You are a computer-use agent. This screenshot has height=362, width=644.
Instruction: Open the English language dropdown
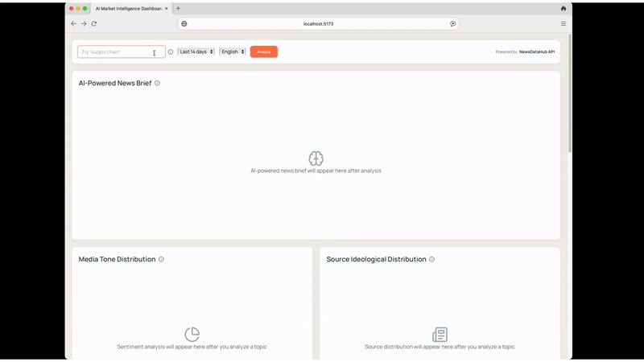tap(233, 51)
